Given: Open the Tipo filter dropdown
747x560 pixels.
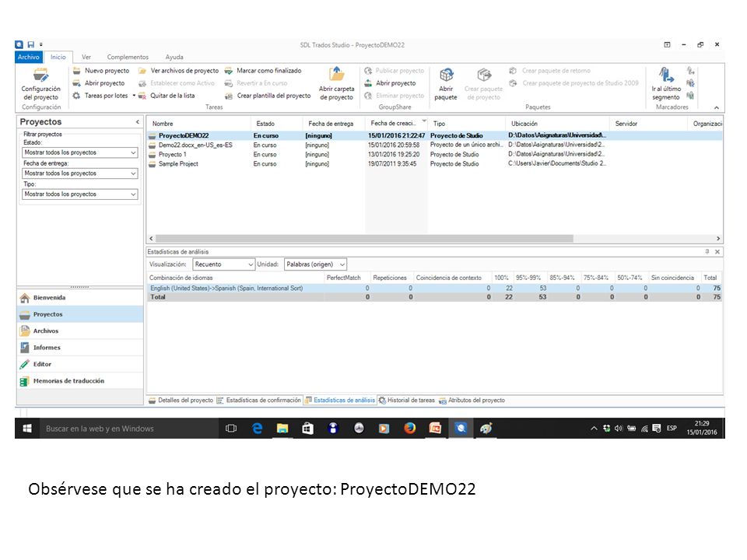Looking at the screenshot, I should tap(80, 194).
